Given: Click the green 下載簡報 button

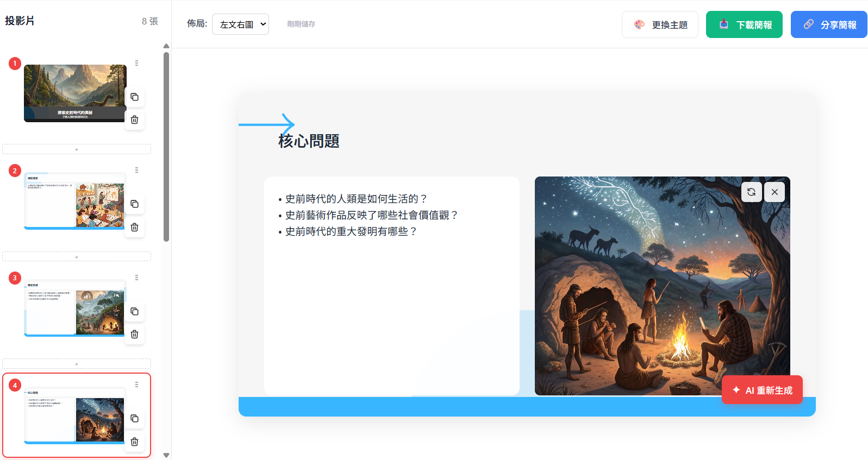Looking at the screenshot, I should pos(744,25).
